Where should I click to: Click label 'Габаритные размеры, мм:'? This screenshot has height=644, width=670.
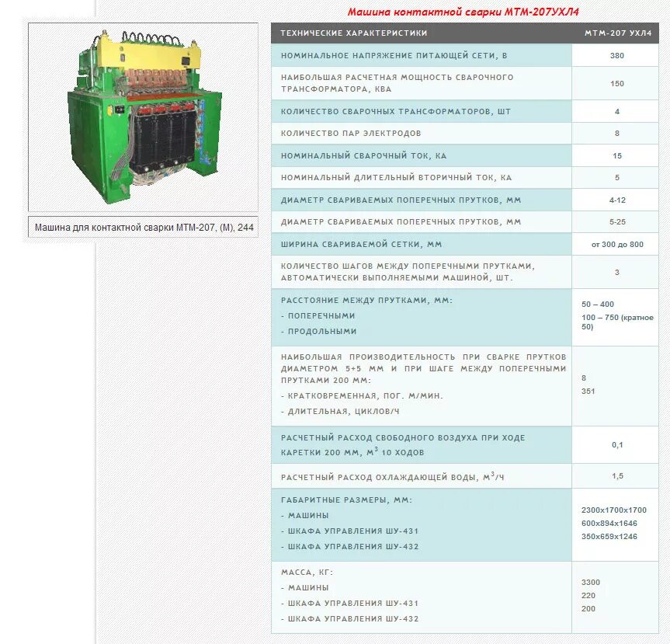pyautogui.click(x=346, y=500)
